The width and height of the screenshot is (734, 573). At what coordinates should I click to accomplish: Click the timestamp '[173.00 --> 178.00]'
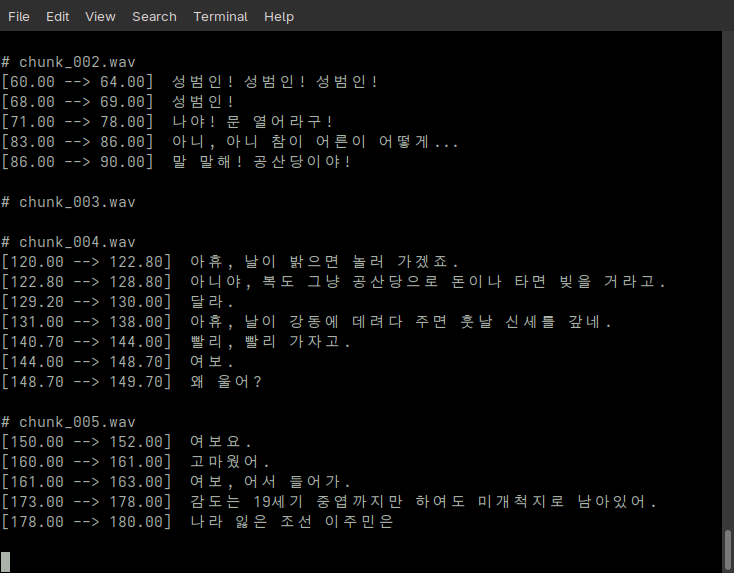pos(86,502)
